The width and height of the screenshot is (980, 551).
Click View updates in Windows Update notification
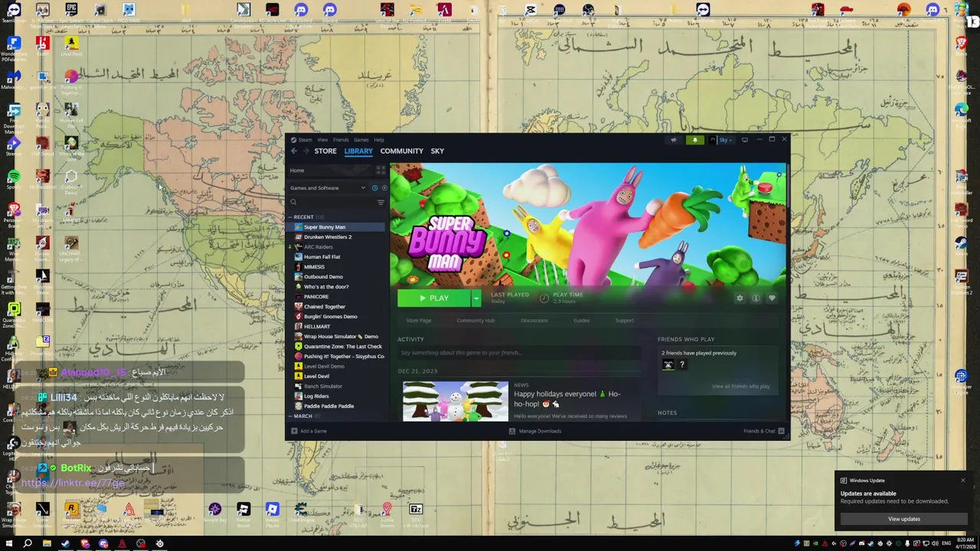904,519
